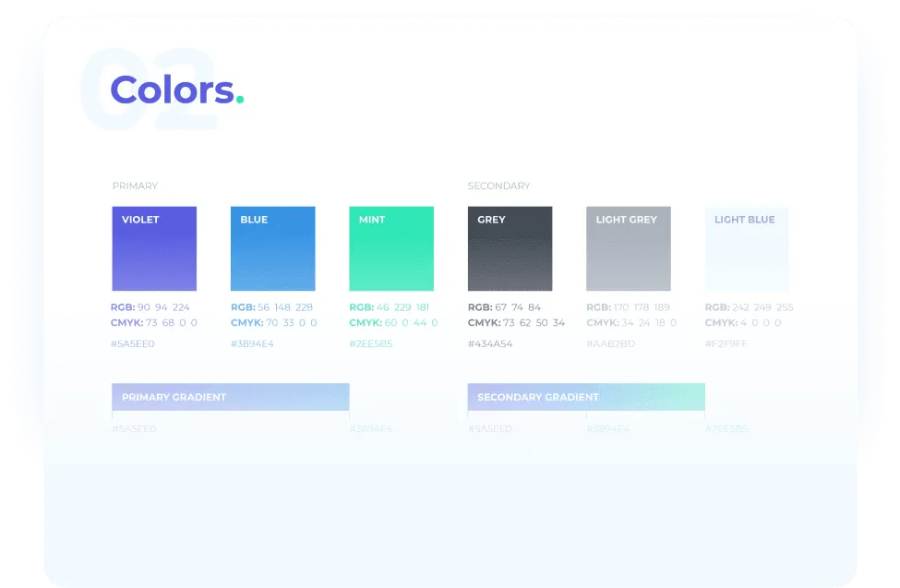Click the Light Blue swatch
Screen dimensions: 900x588
(747, 249)
